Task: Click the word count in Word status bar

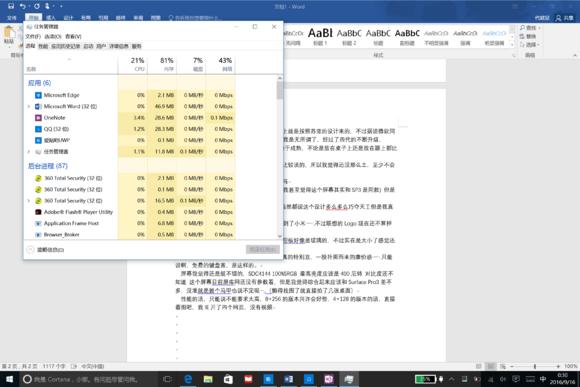Action: tap(54, 366)
